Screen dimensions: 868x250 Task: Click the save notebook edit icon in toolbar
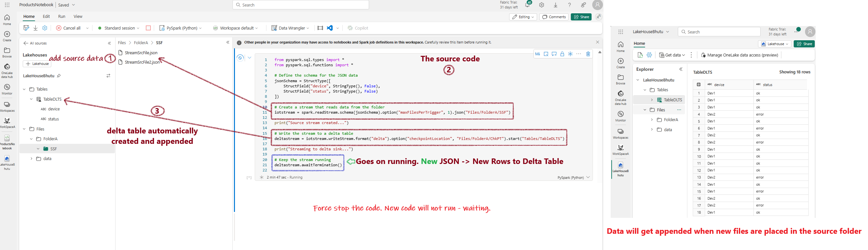pos(26,28)
